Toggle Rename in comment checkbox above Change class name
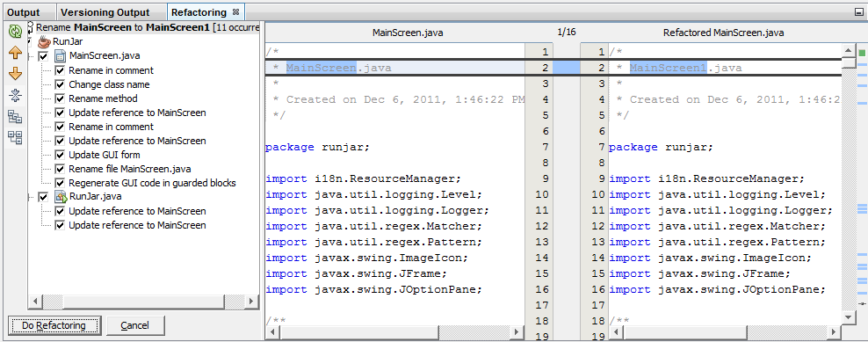This screenshot has height=342, width=868. tap(60, 70)
